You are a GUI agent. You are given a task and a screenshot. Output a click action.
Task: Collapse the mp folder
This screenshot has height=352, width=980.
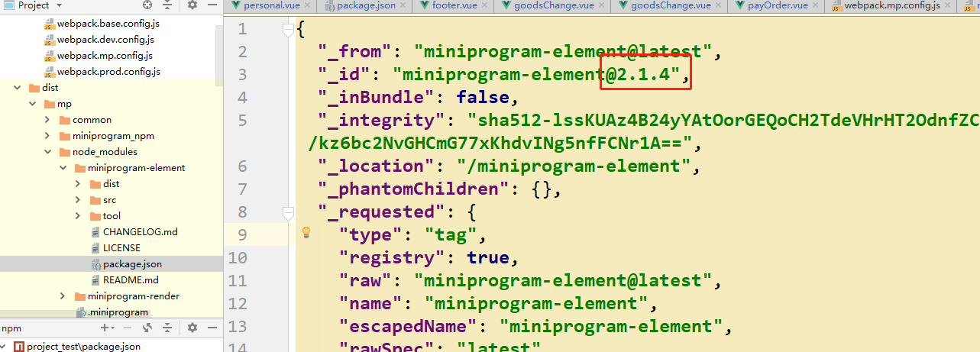click(33, 104)
